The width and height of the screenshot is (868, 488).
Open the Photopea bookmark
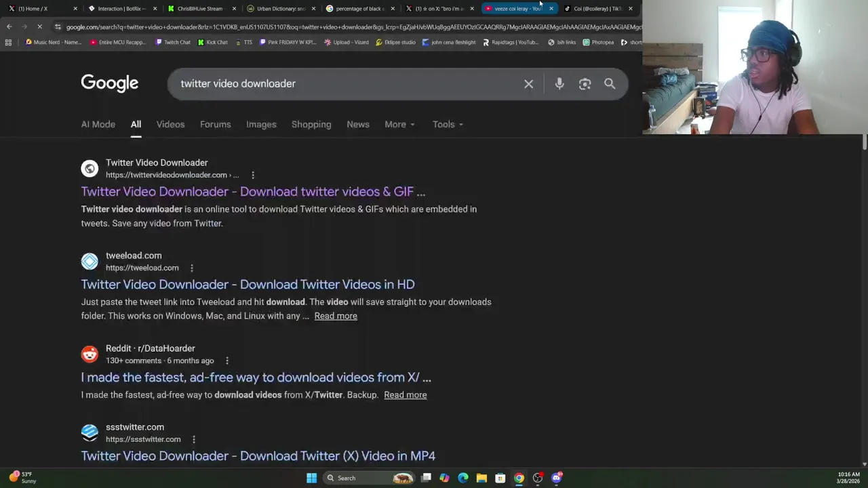[x=598, y=42]
